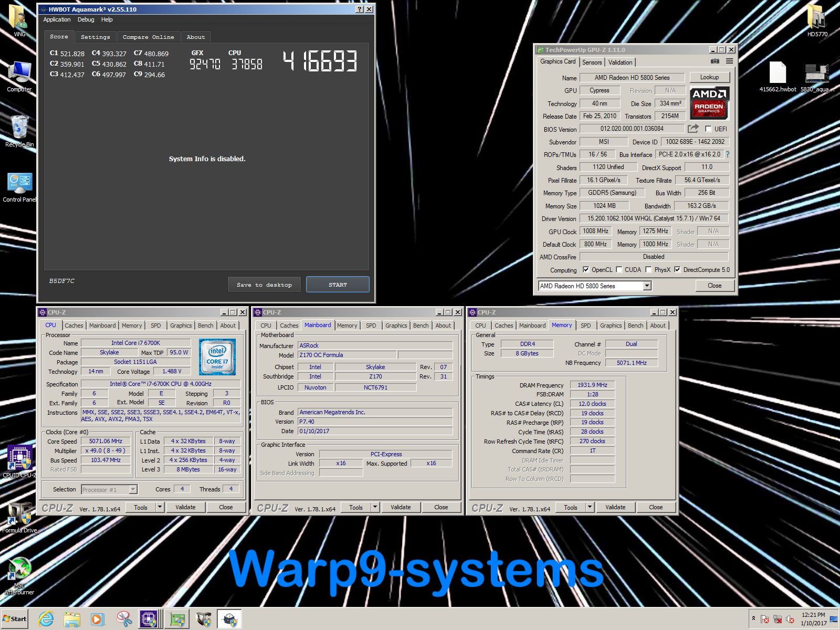Open the Application menu in Aquamark

[57, 19]
